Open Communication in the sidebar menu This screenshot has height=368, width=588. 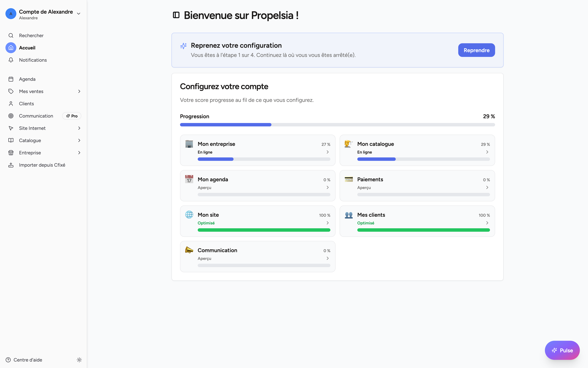click(36, 116)
